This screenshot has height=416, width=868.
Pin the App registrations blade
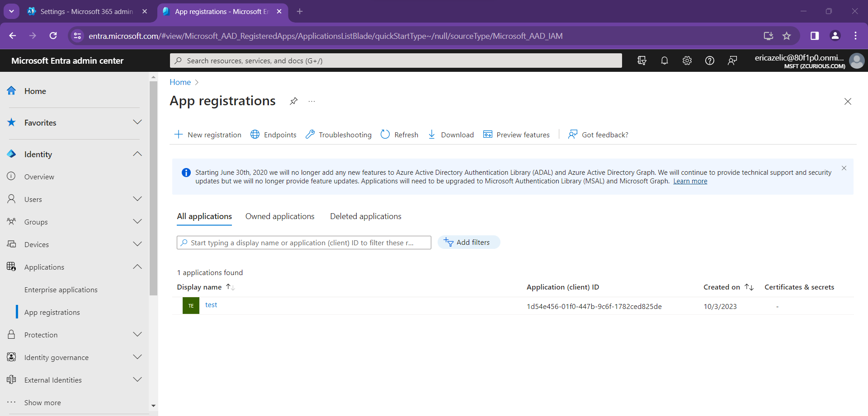click(294, 101)
